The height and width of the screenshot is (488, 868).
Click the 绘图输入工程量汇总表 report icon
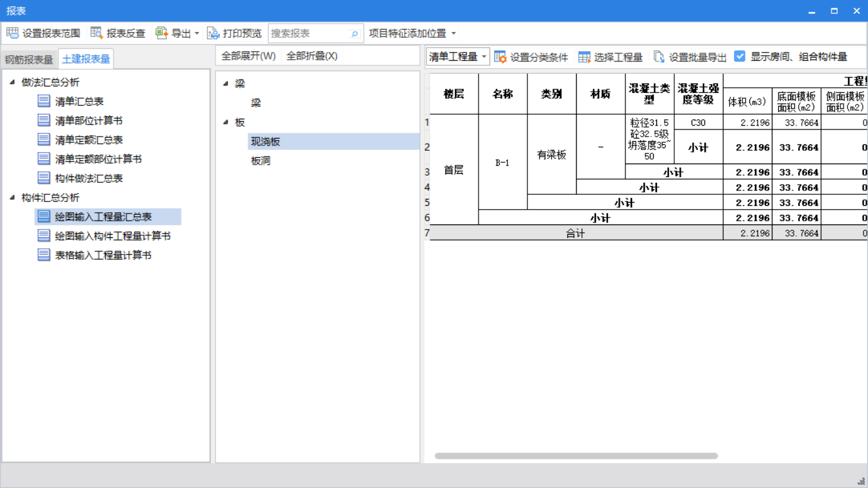(44, 216)
